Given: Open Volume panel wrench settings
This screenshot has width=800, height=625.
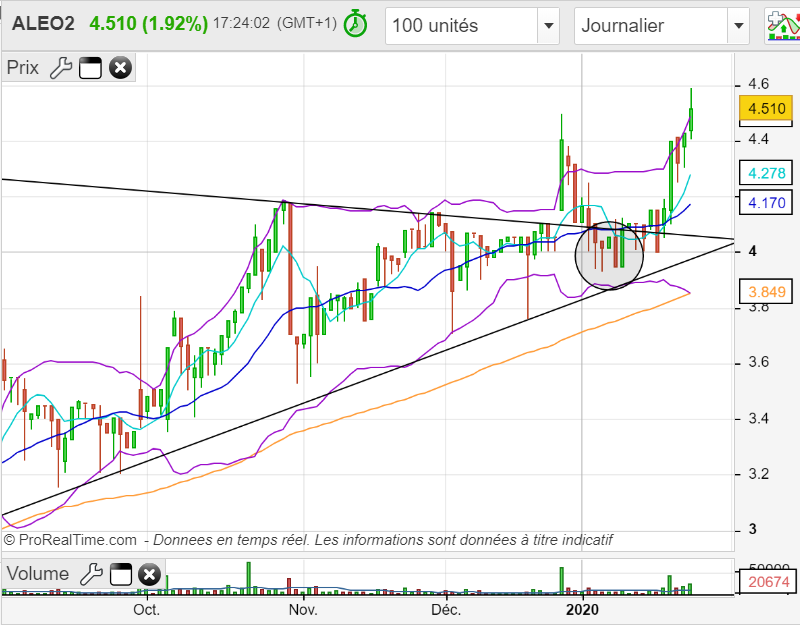Looking at the screenshot, I should (91, 574).
